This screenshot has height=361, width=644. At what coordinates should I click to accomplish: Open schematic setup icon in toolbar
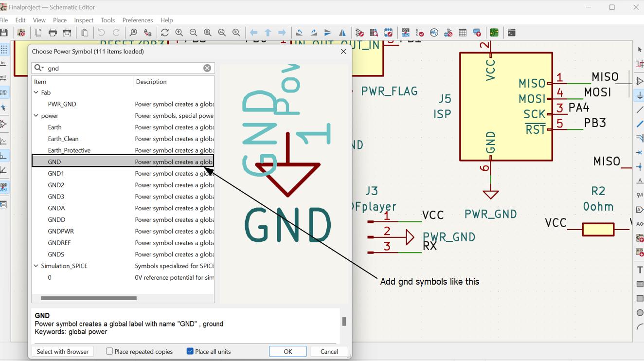tap(21, 33)
